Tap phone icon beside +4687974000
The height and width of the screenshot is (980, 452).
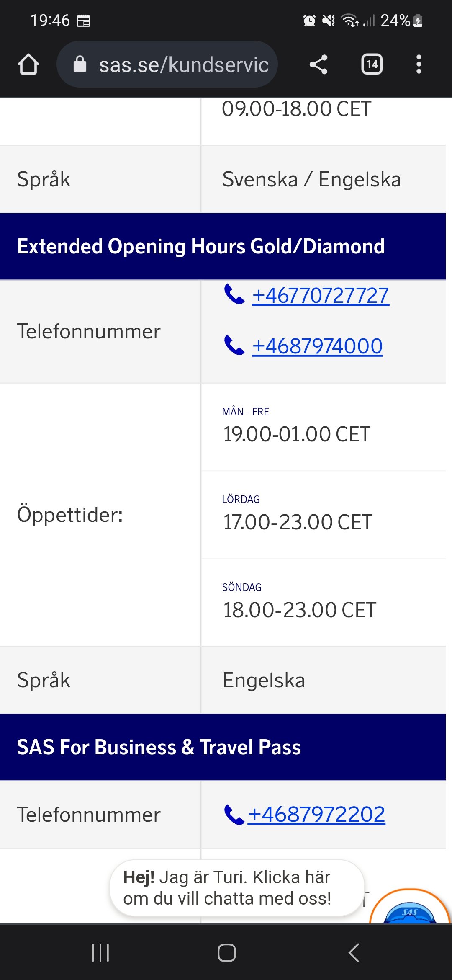click(234, 345)
